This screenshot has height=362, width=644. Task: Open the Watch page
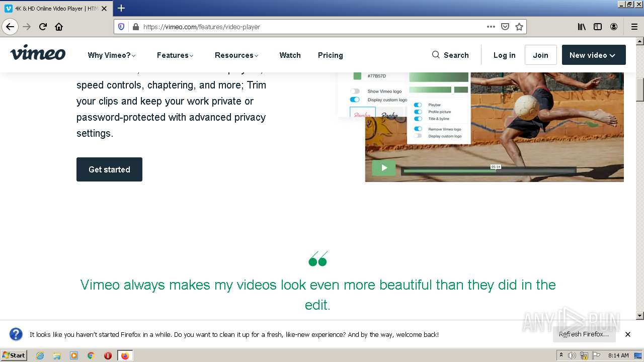coord(290,55)
